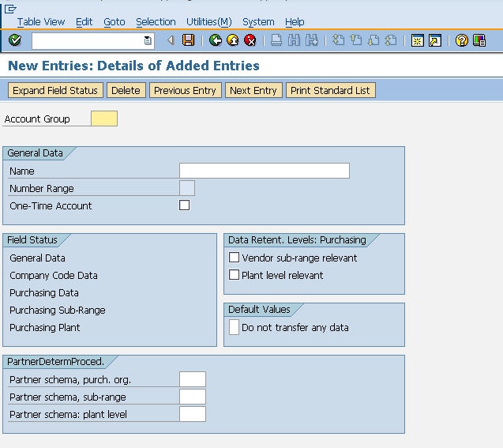
Task: Click the yellow Exit up-arrow icon
Action: [233, 40]
